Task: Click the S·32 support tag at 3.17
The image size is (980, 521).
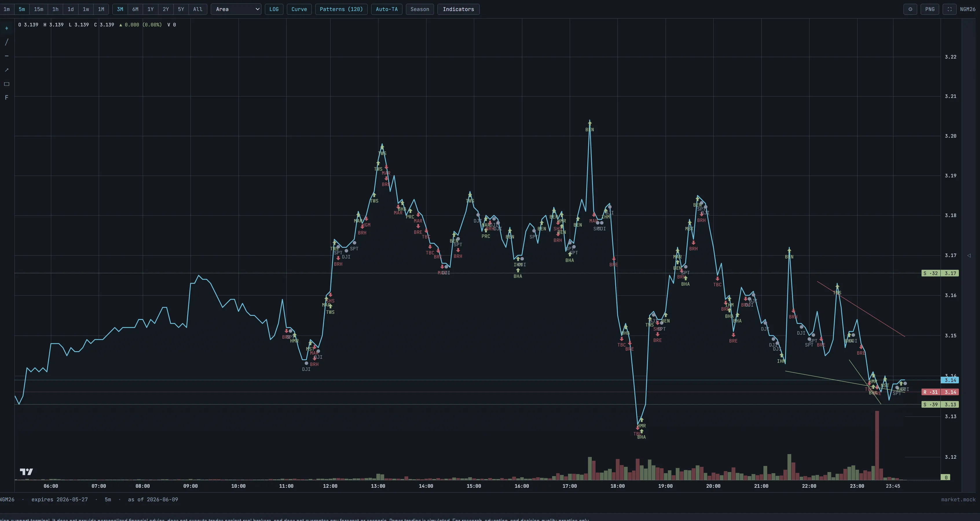Action: click(x=930, y=273)
